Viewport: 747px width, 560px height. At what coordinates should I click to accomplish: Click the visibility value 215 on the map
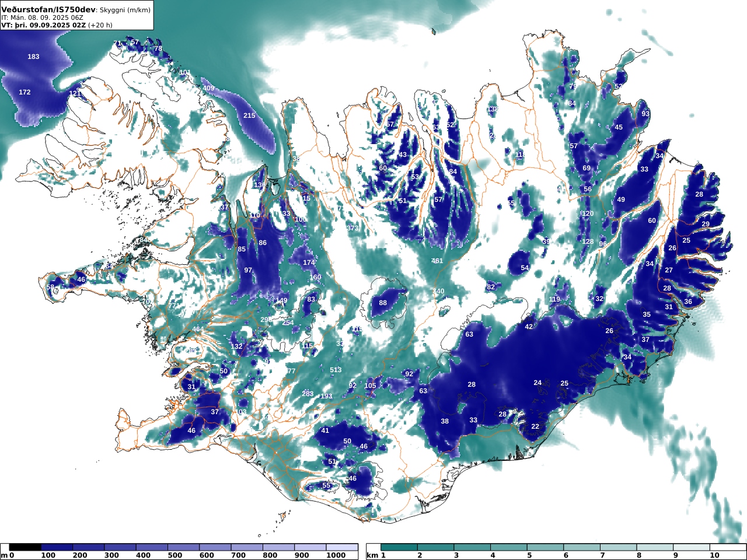coord(249,116)
